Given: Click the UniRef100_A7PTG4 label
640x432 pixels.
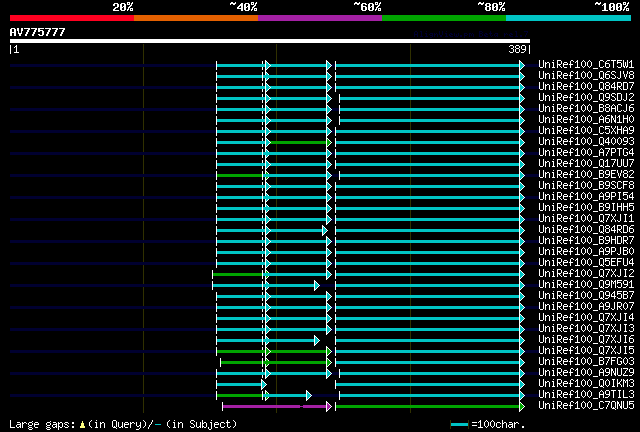Looking at the screenshot, I should pos(586,153).
